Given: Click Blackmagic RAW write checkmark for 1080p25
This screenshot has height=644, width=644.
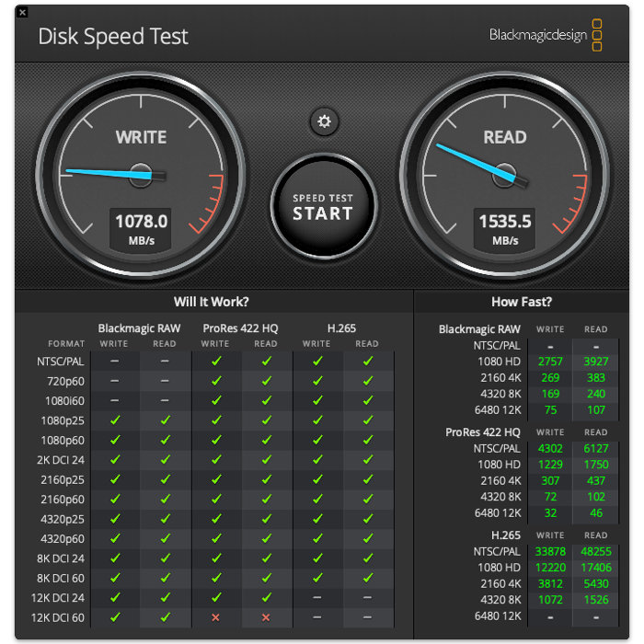Looking at the screenshot, I should pyautogui.click(x=115, y=420).
